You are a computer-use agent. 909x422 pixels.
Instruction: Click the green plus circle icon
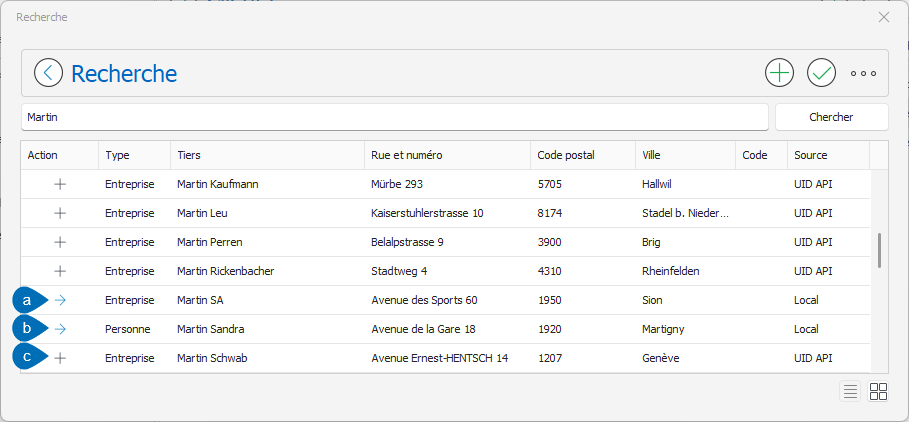(779, 73)
